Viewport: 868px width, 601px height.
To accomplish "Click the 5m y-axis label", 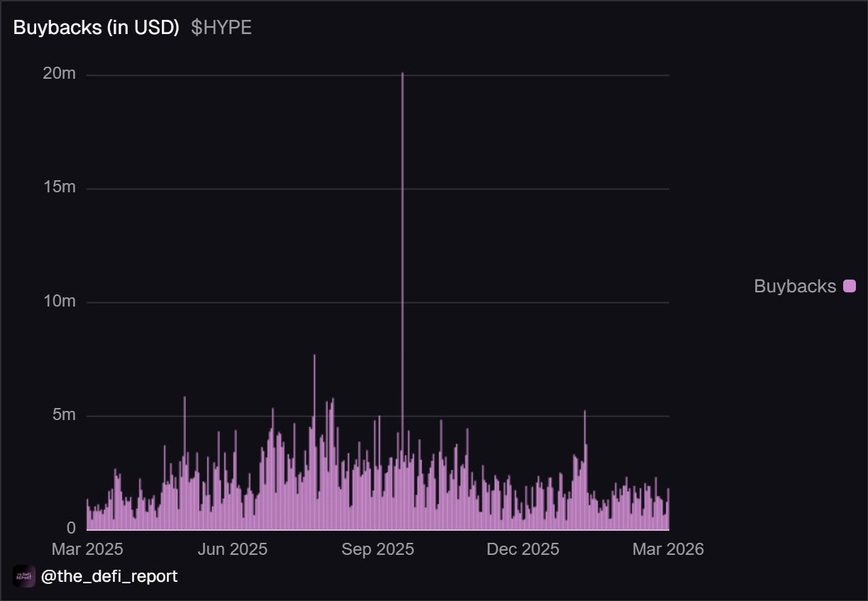I will [64, 414].
